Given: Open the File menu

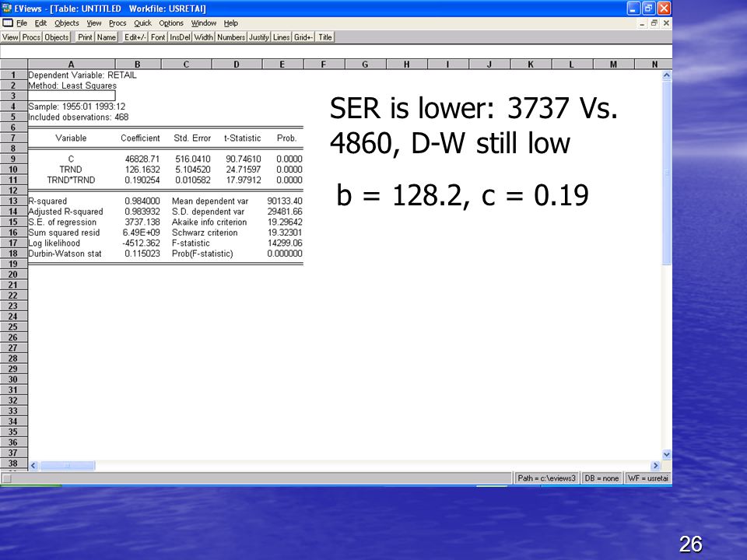Looking at the screenshot, I should coord(22,23).
